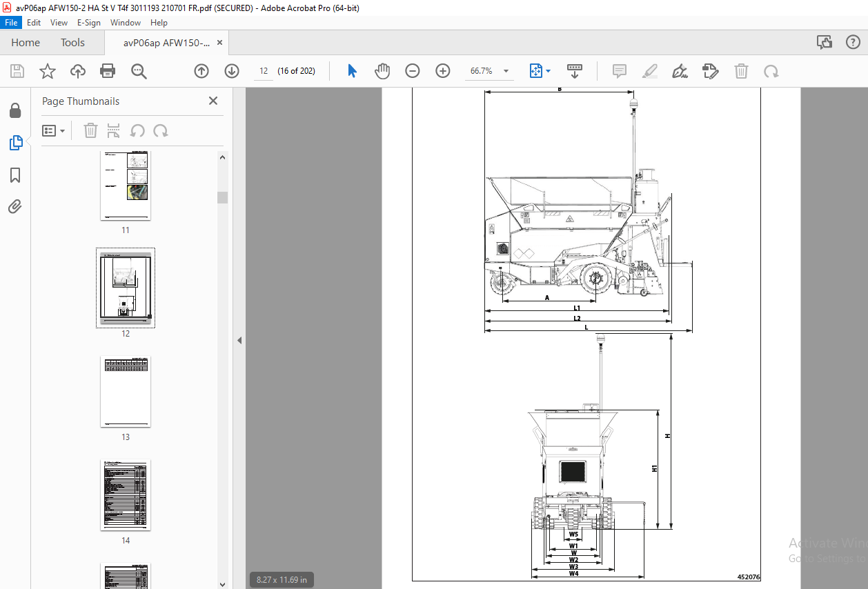Open find text magnifier tool

coord(139,71)
